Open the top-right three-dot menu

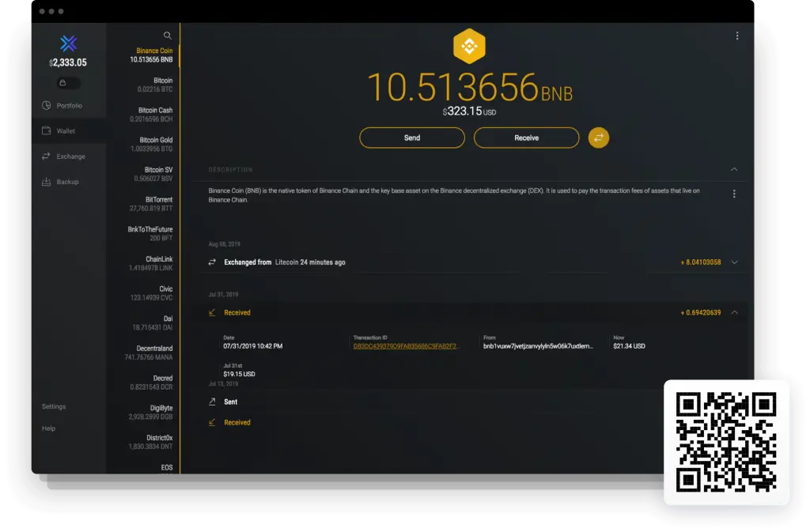pos(737,36)
